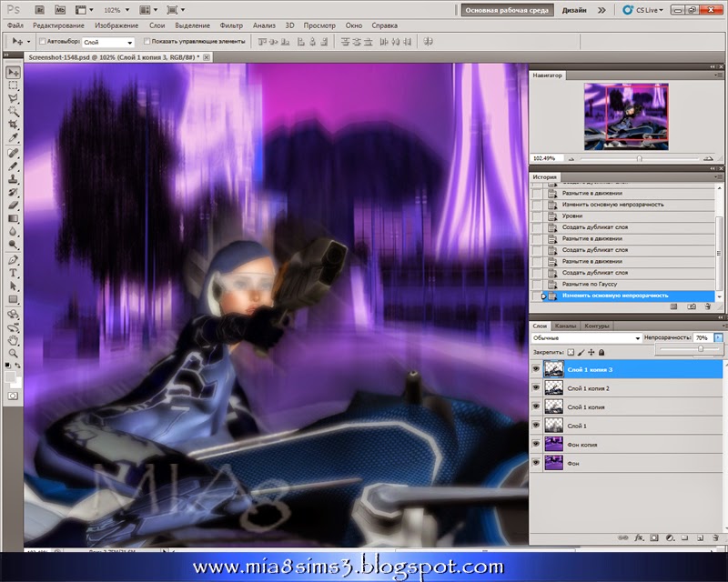This screenshot has width=728, height=582.
Task: Open the 102% zoom level dropdown
Action: point(116,10)
